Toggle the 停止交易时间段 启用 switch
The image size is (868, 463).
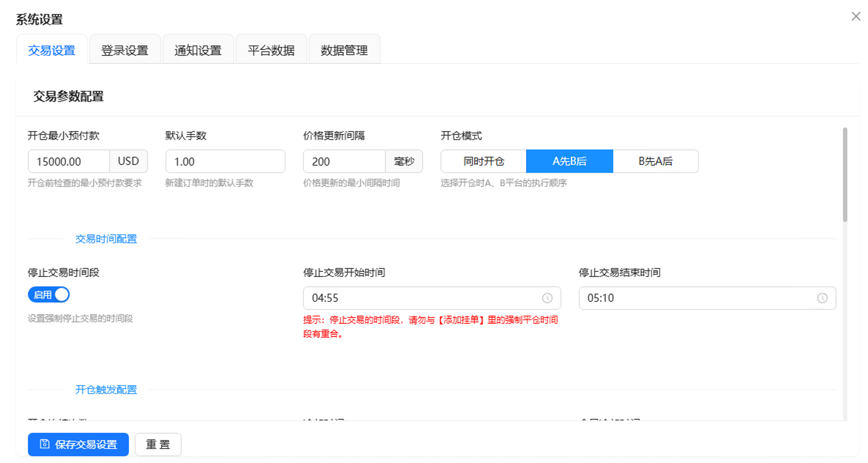[49, 295]
